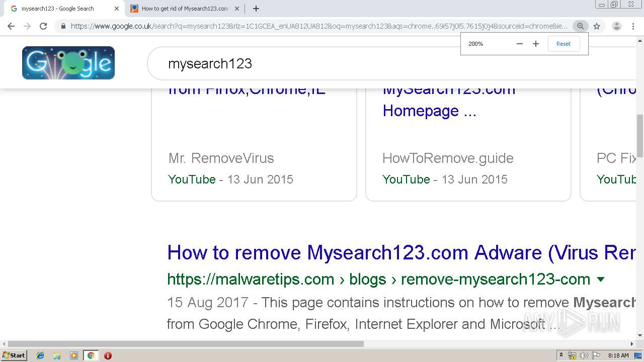The width and height of the screenshot is (644, 362).
Task: Open the HowToRemove.guide video card
Action: [468, 145]
